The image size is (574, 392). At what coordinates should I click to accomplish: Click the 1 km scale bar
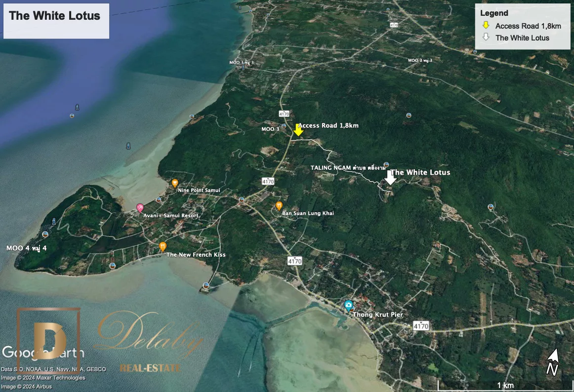(x=505, y=385)
